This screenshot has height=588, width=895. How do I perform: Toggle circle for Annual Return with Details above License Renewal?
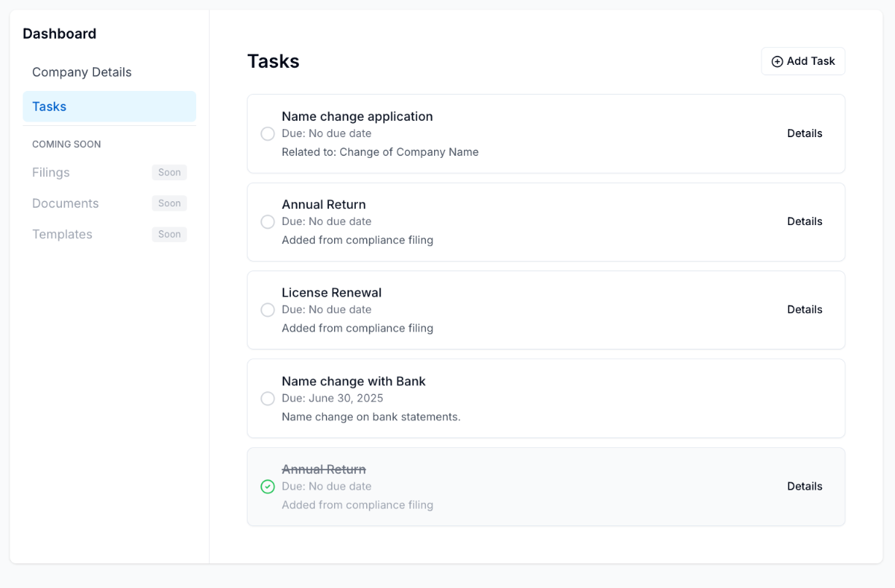[268, 222]
